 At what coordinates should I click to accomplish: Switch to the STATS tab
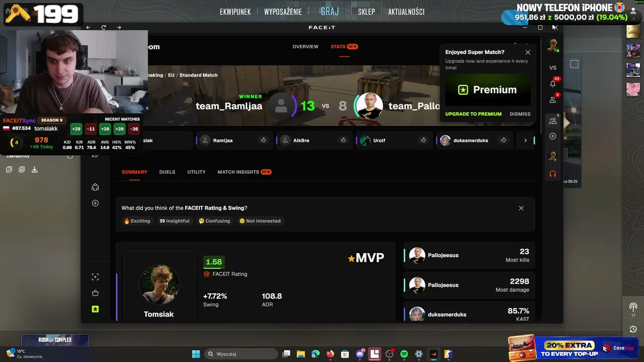(344, 47)
